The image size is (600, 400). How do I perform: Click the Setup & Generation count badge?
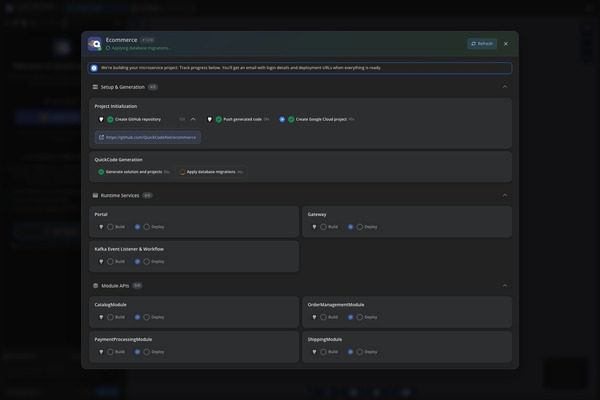coord(153,87)
